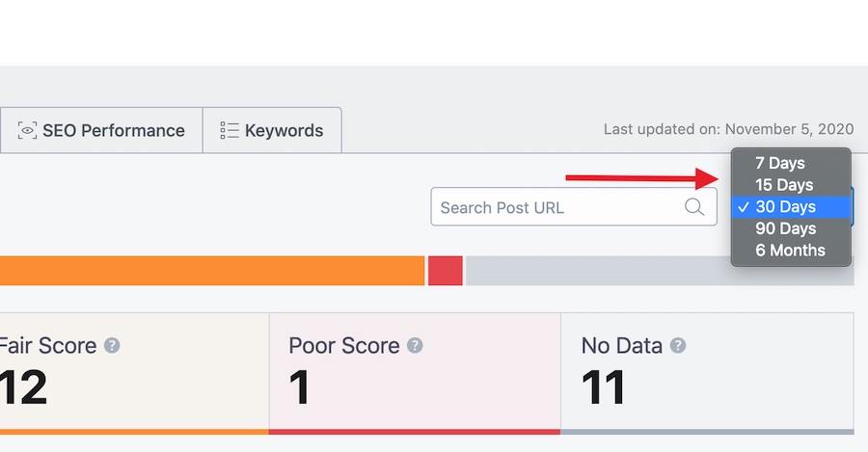Switch to the Keywords tab
868x452 pixels.
click(x=272, y=130)
